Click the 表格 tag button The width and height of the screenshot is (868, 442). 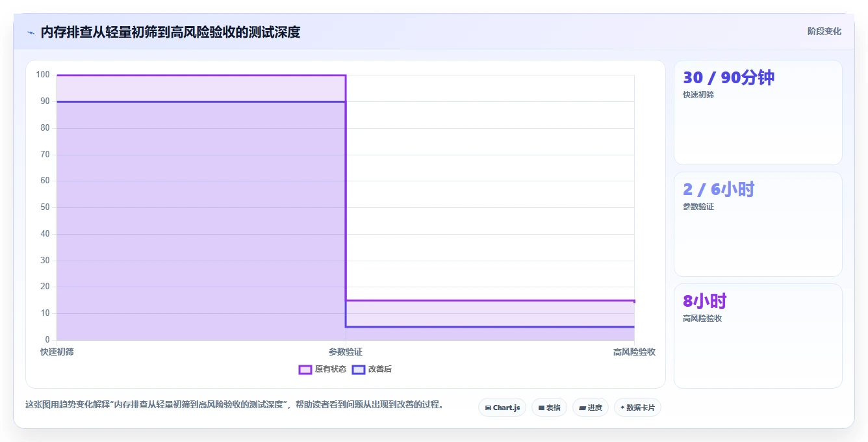tap(549, 408)
